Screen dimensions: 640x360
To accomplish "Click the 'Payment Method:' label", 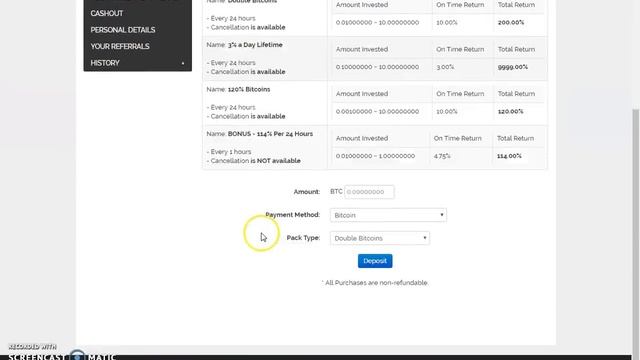I will pos(293,215).
